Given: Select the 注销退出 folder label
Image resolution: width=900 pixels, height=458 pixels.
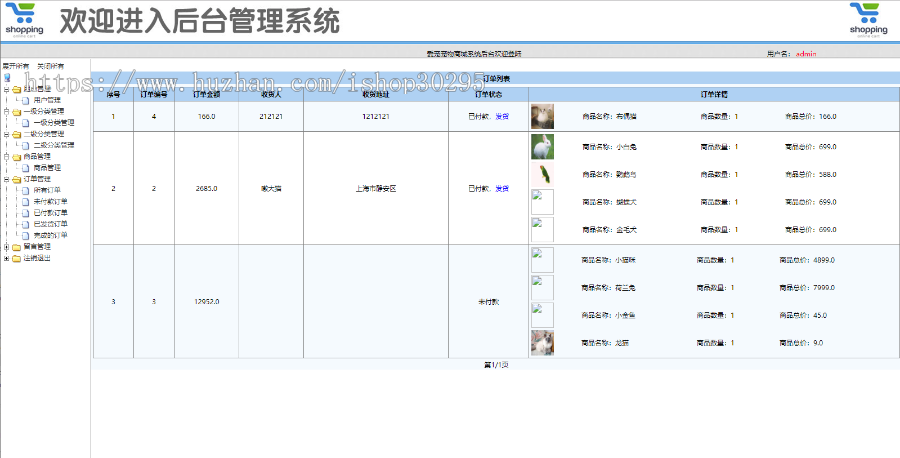Looking at the screenshot, I should (37, 258).
